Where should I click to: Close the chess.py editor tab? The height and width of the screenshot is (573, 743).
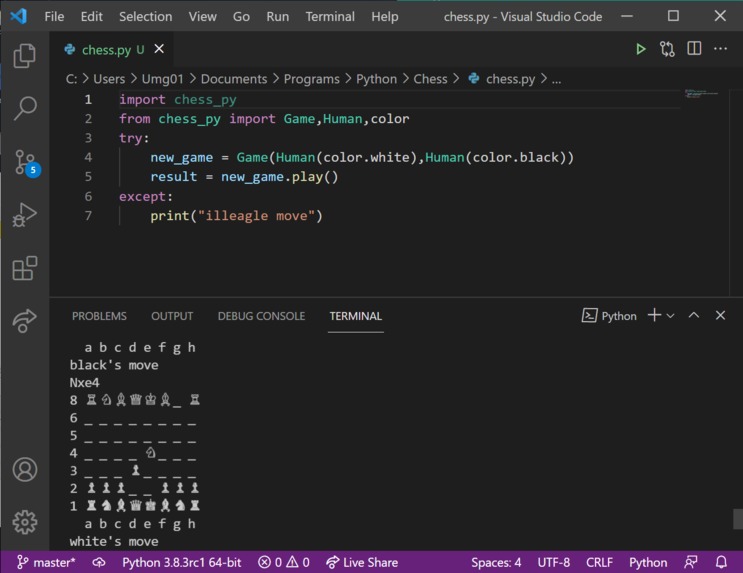coord(159,49)
